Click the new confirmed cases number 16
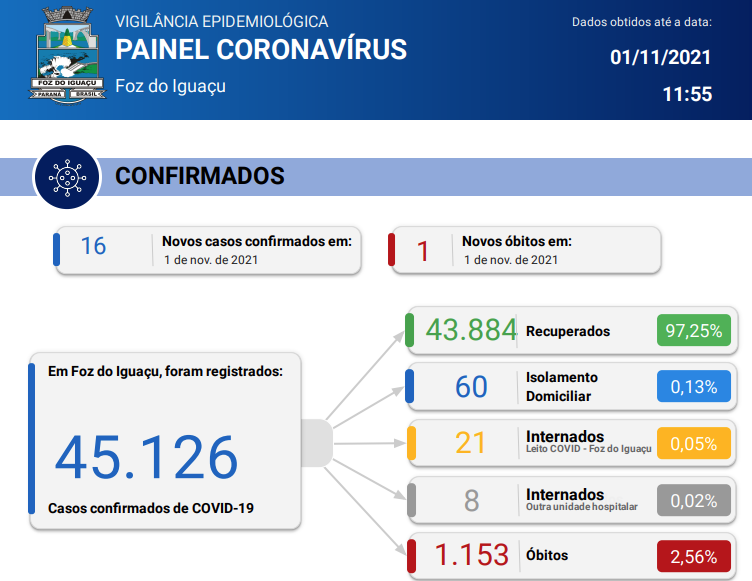752x581 pixels. pos(93,246)
